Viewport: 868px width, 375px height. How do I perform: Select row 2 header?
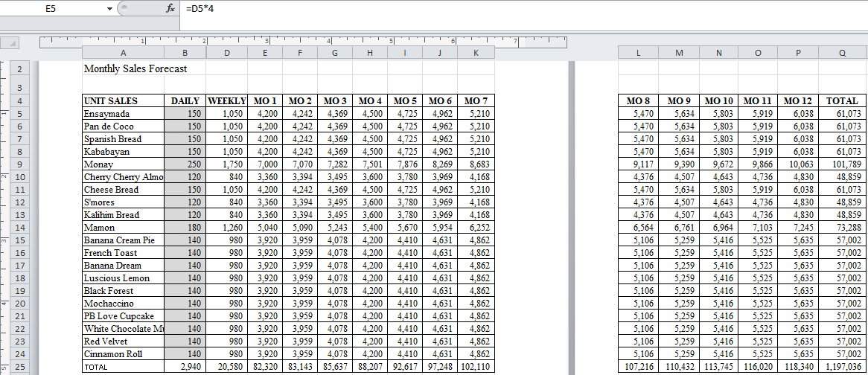click(x=19, y=69)
